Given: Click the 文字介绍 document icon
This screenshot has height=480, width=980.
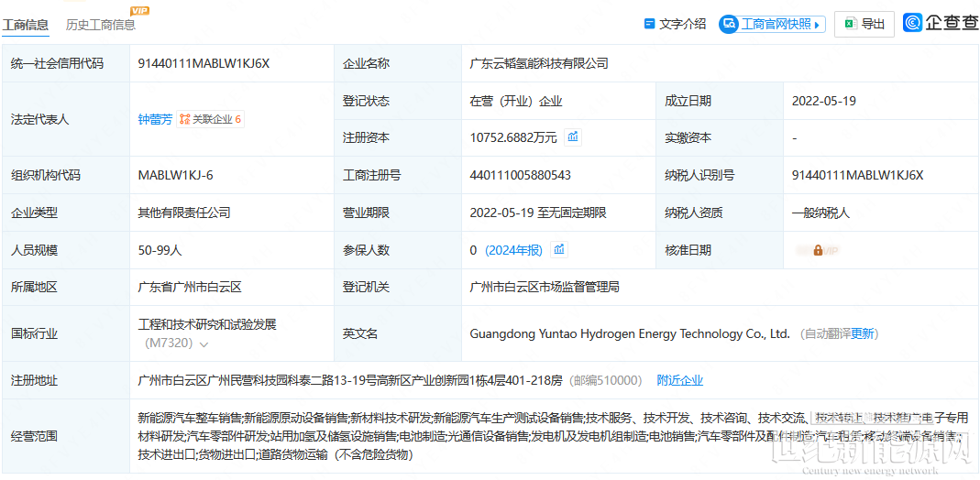Looking at the screenshot, I should (650, 24).
